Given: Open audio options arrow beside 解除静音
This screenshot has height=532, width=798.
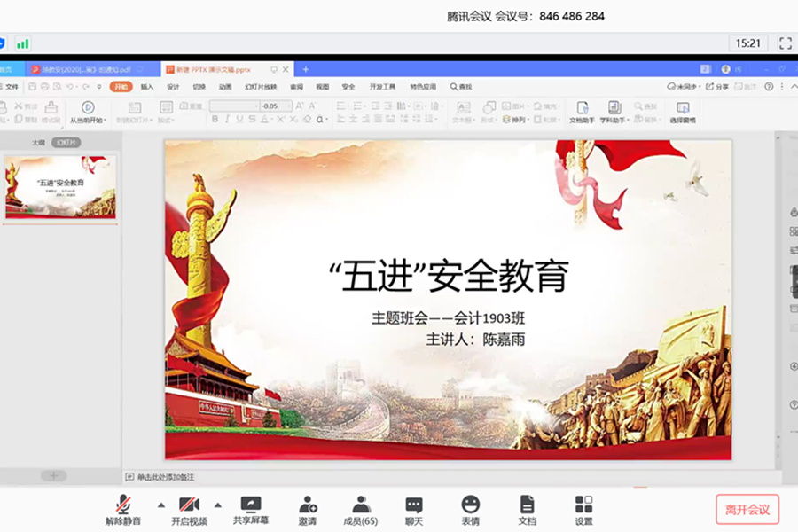Looking at the screenshot, I should [160, 505].
